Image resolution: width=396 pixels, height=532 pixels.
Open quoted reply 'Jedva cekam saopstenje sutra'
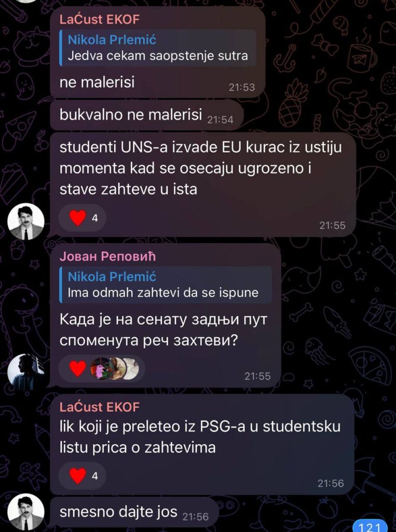158,48
